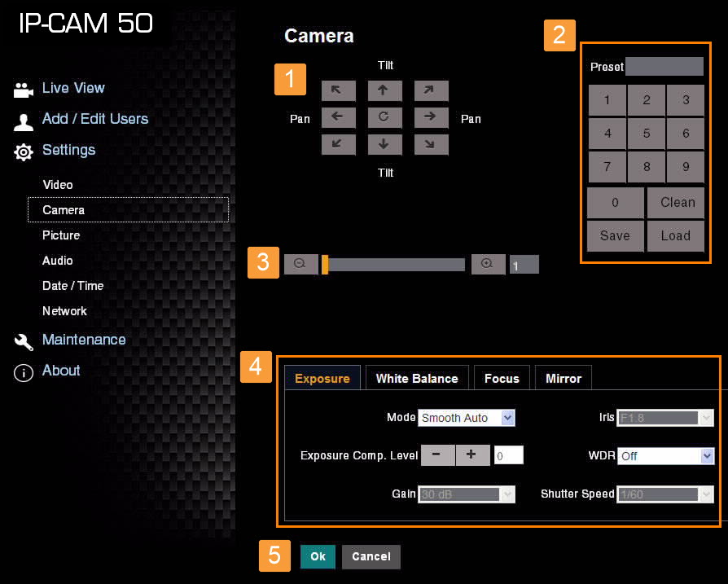
Task: Pan the camera right with the arrow
Action: coord(431,117)
